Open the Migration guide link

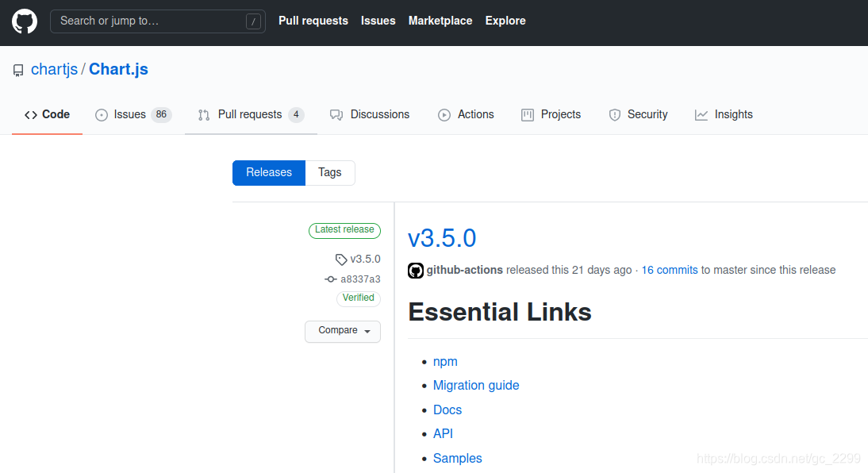(476, 386)
